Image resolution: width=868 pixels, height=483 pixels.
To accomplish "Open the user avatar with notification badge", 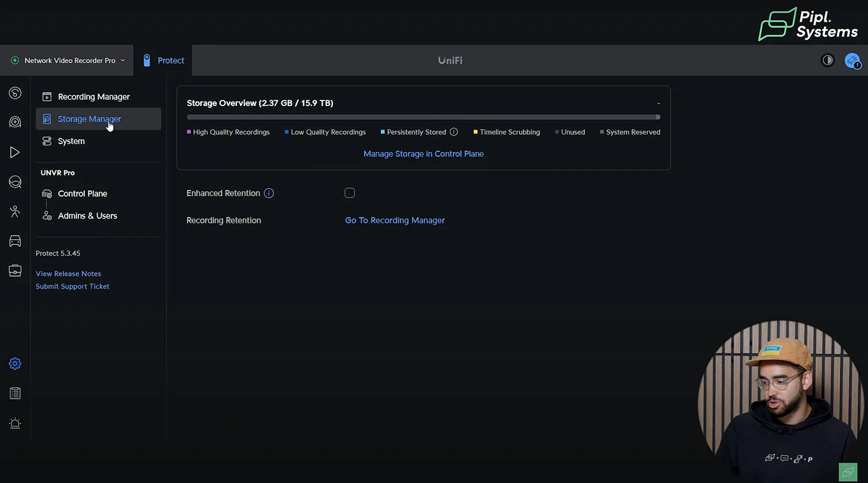I will point(852,60).
